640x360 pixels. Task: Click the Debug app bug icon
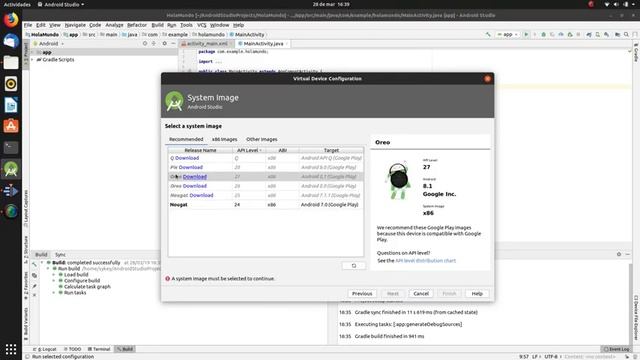click(x=543, y=35)
